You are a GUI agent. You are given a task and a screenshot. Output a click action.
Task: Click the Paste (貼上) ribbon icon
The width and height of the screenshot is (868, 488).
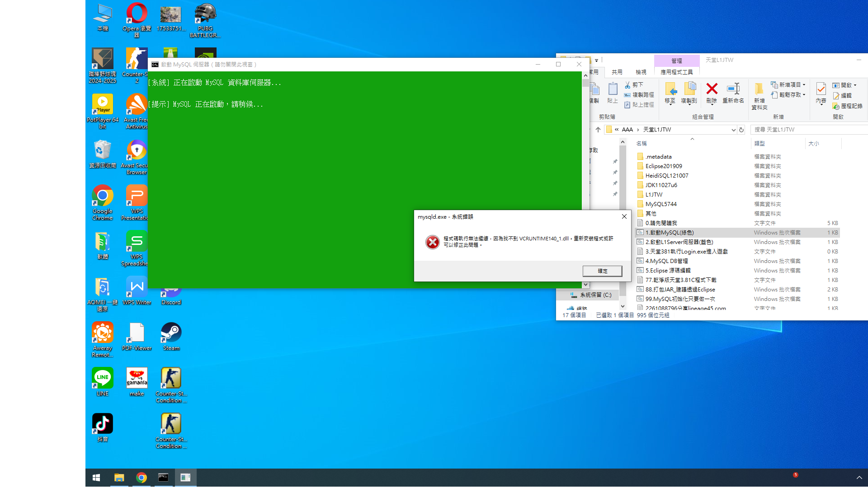(613, 93)
